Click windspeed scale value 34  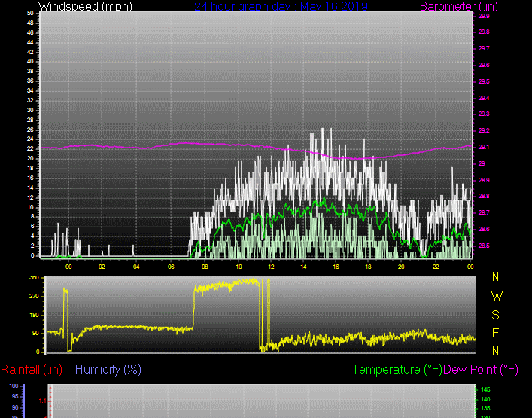(30, 90)
